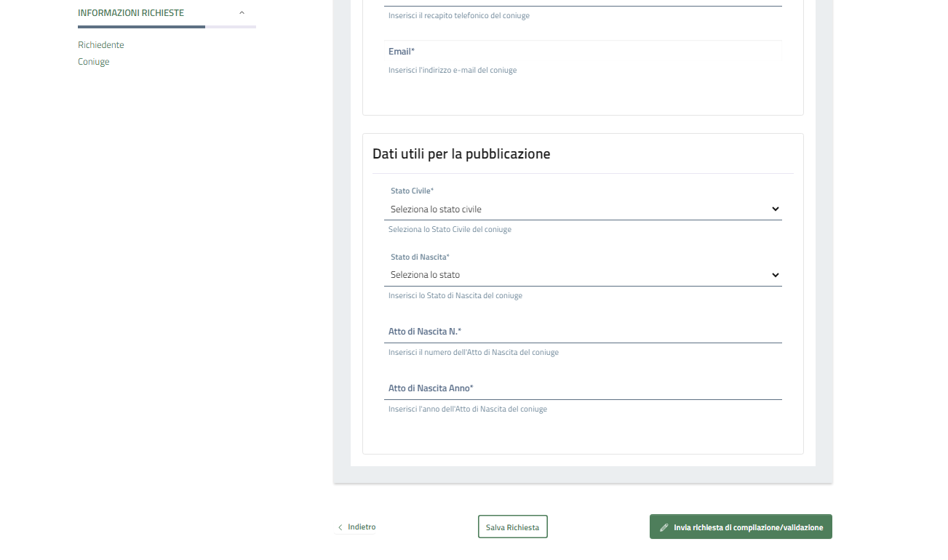Collapse the Informazioni Richieste chevron

point(242,13)
